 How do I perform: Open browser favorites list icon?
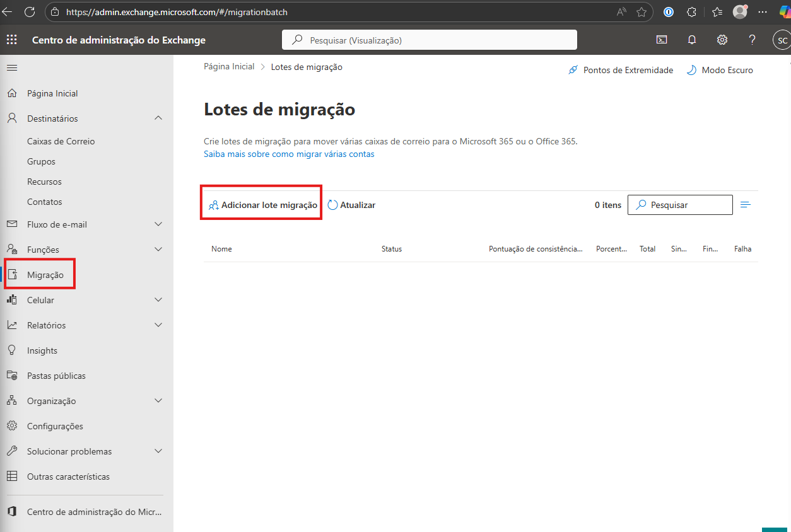pos(717,11)
